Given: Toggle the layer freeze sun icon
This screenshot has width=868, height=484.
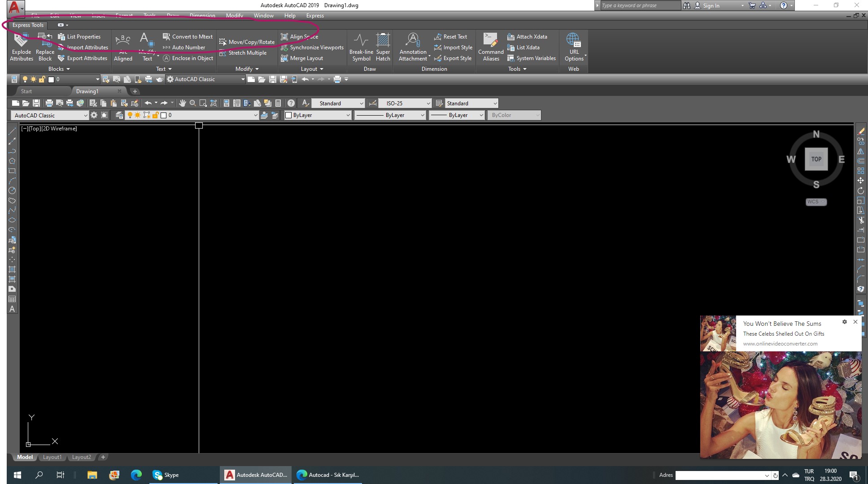Looking at the screenshot, I should point(138,115).
